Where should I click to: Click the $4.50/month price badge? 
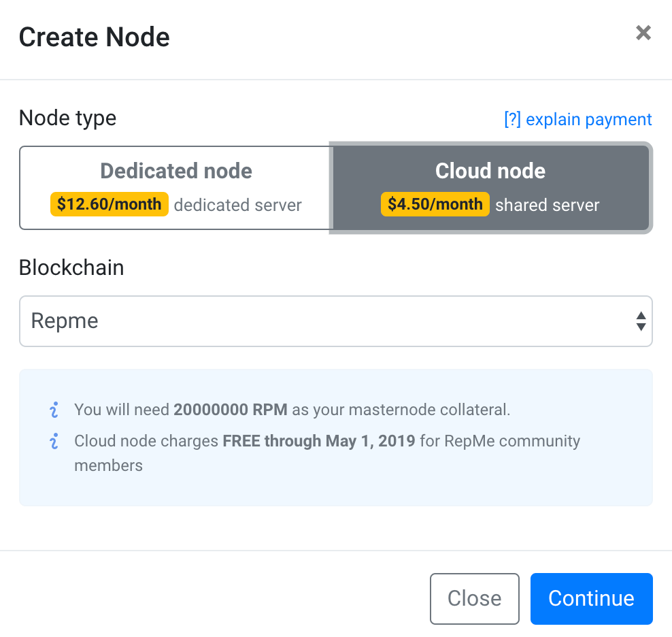pos(435,204)
